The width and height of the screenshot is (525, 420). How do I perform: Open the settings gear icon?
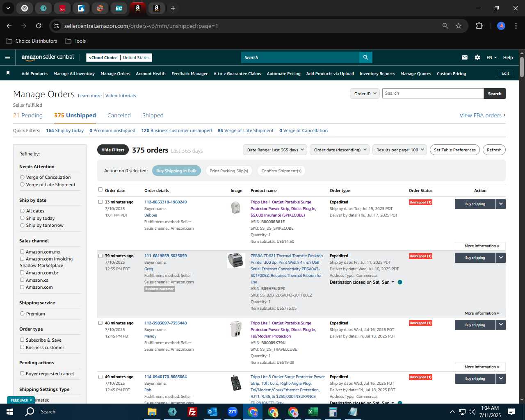point(477,57)
